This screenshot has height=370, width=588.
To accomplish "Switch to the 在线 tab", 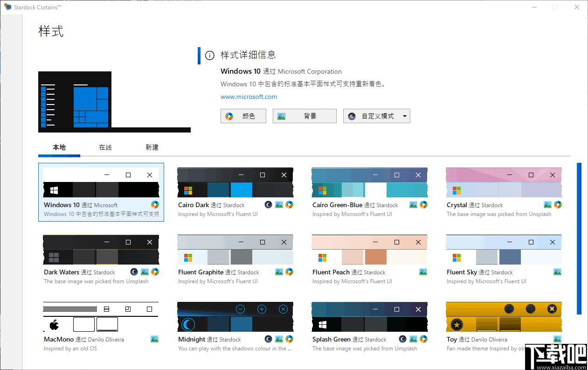I will [x=105, y=147].
